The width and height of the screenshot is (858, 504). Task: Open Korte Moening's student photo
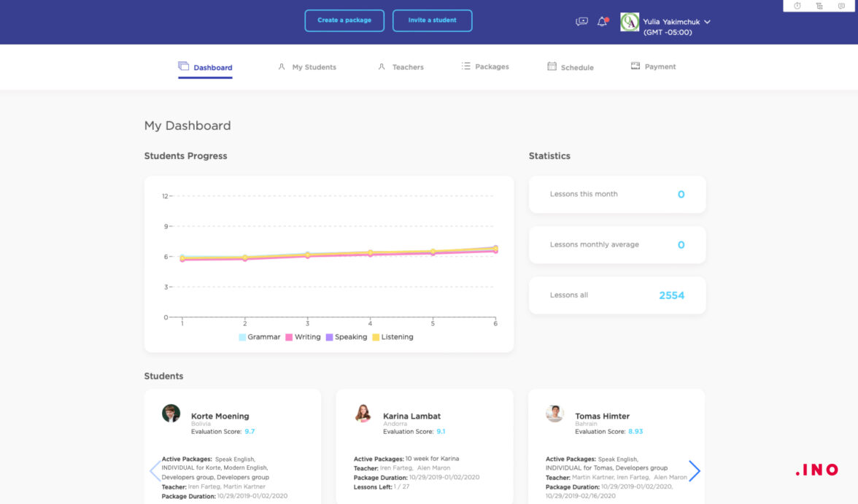tap(171, 414)
